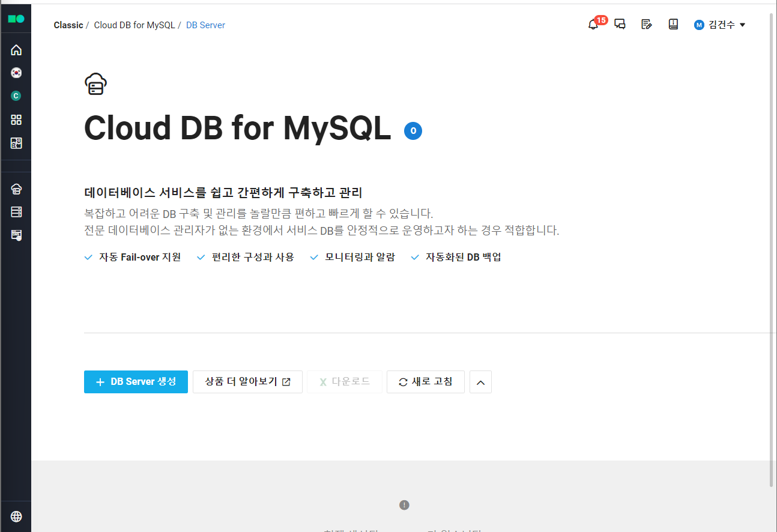The height and width of the screenshot is (532, 777).
Task: Click Cloud DB for MySQL breadcrumb
Action: click(135, 25)
